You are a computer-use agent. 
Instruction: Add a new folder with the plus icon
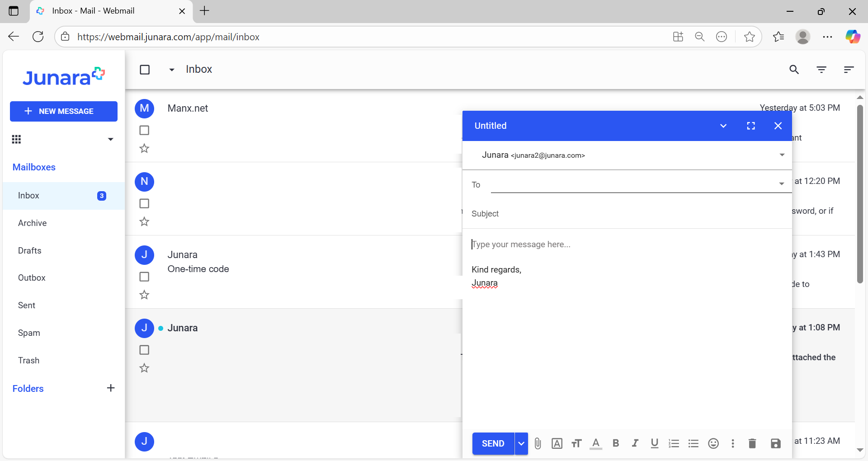111,388
